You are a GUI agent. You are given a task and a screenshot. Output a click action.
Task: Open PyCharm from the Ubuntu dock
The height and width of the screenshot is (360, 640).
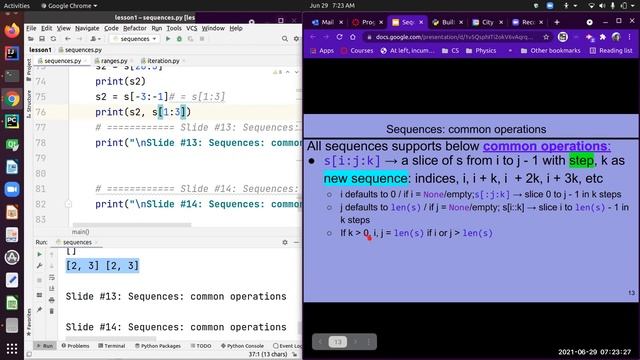(12, 121)
